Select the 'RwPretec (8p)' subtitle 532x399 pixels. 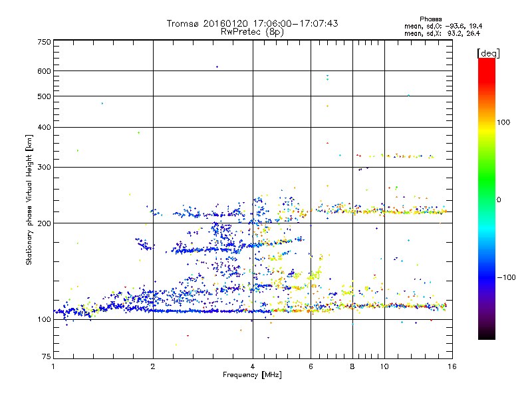pos(252,32)
